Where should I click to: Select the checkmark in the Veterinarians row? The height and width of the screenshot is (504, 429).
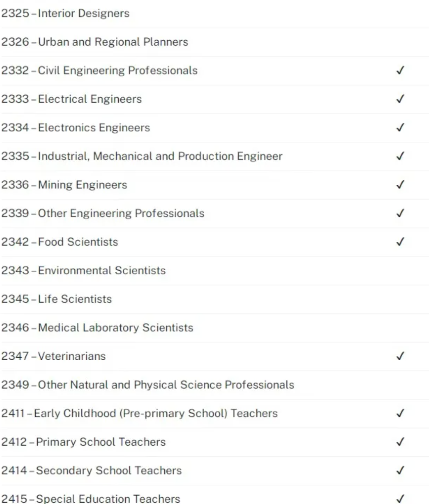click(x=400, y=356)
